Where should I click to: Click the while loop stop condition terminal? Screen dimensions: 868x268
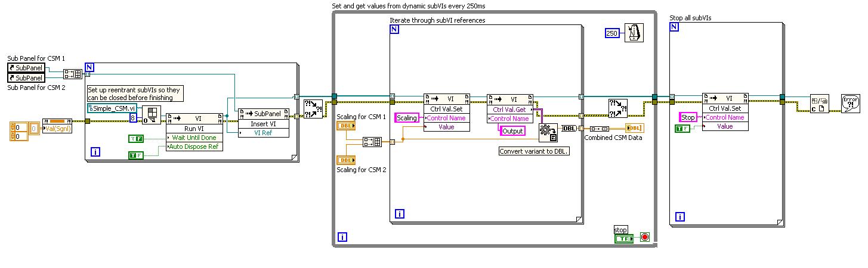point(644,237)
